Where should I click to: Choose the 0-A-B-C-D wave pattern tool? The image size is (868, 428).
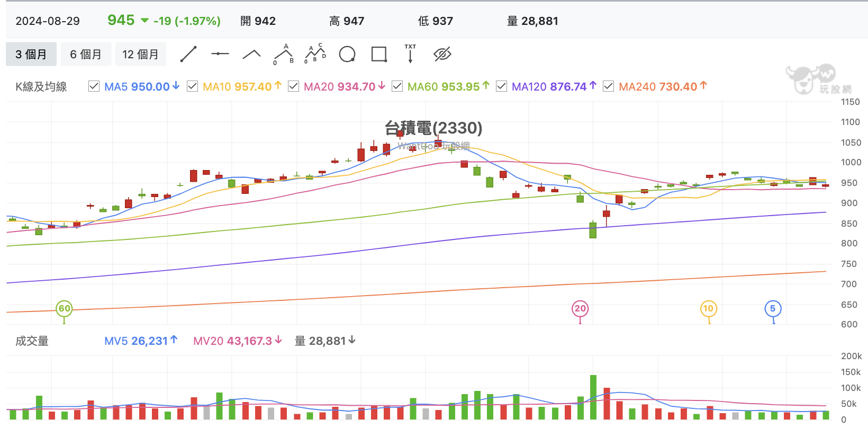(315, 54)
